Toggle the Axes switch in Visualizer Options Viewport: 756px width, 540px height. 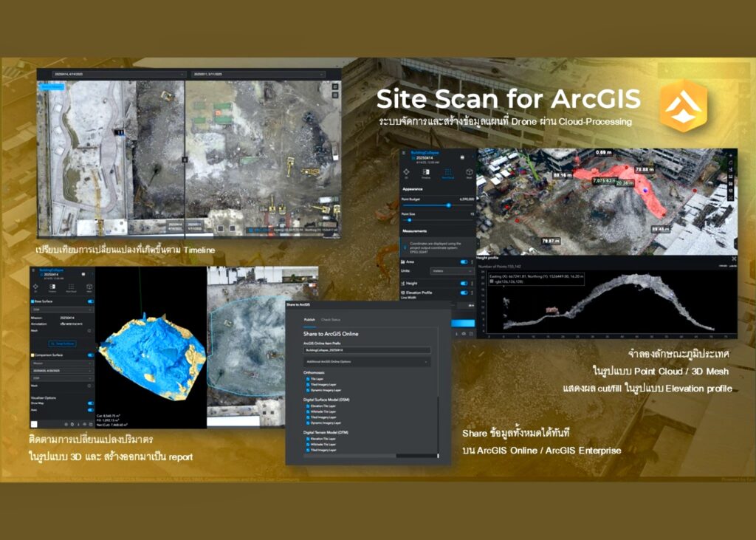[90, 410]
